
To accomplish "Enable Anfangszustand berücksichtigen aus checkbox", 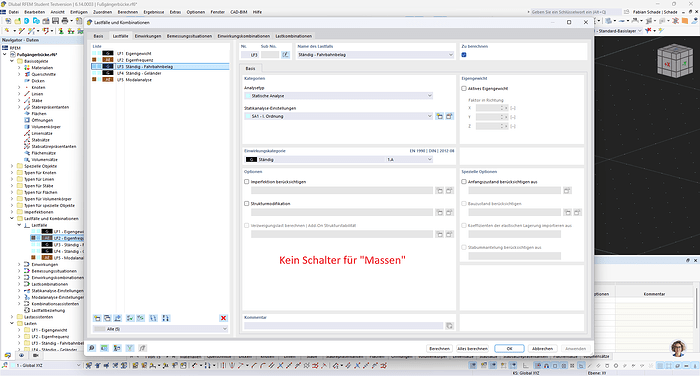I will tap(464, 182).
